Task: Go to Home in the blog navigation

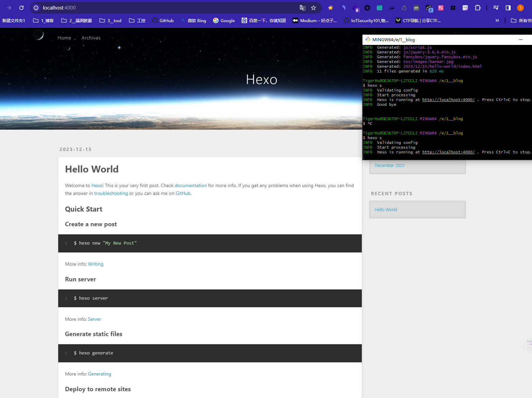Action: 64,38
